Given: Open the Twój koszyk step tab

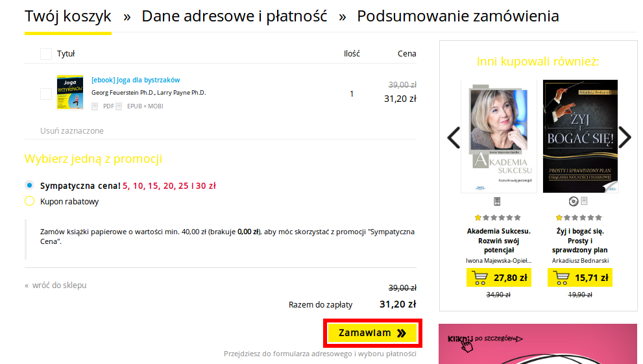Looking at the screenshot, I should (x=68, y=16).
